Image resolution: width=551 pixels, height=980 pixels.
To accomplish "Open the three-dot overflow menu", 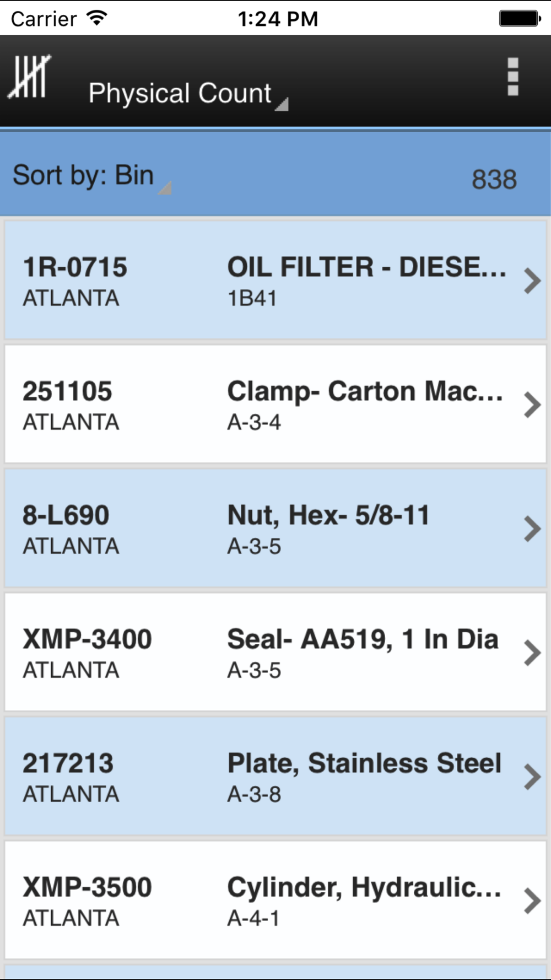I will pos(513,77).
